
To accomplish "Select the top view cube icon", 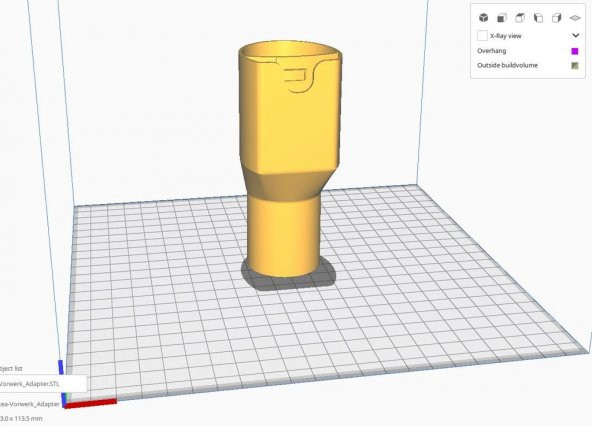I will point(520,18).
